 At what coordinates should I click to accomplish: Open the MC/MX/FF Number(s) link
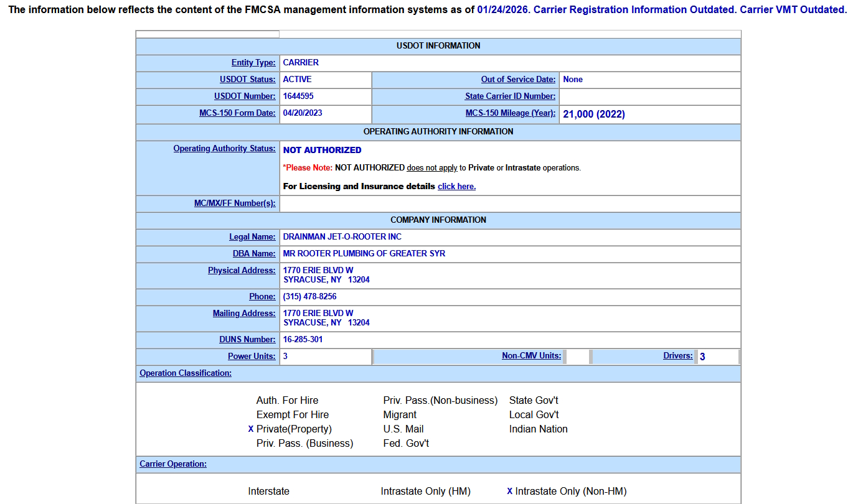[235, 203]
